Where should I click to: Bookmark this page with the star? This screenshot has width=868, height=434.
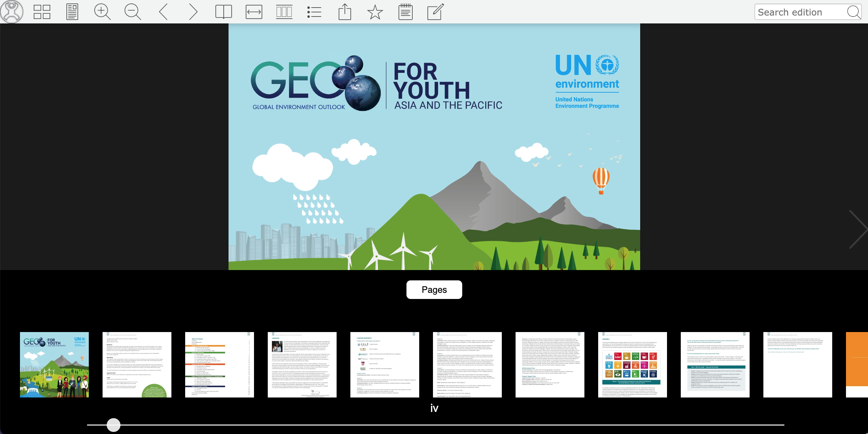[375, 12]
